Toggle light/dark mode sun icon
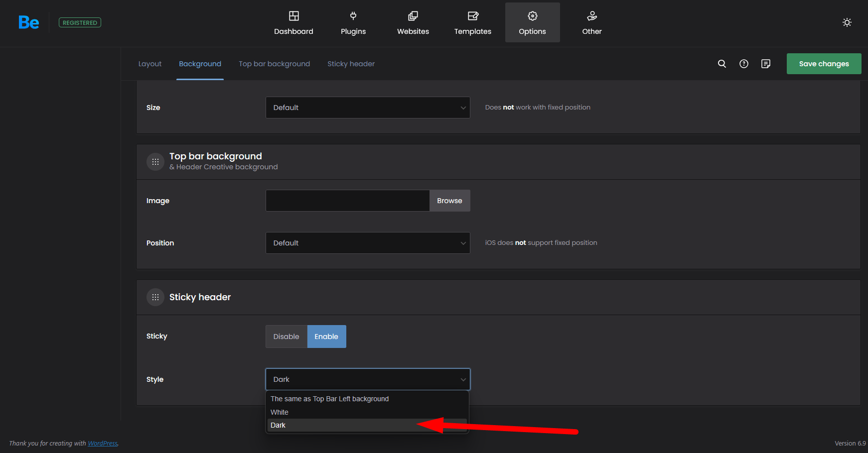868x453 pixels. click(x=847, y=22)
